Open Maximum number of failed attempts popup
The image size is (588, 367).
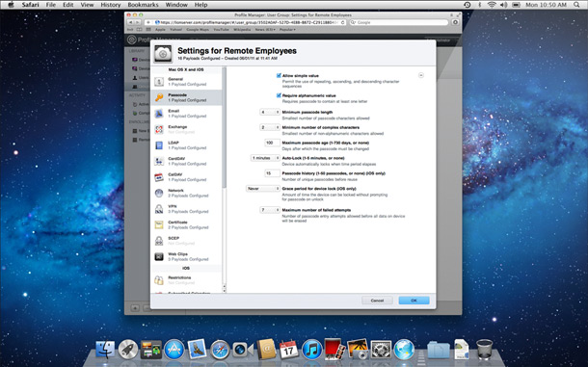(270, 210)
